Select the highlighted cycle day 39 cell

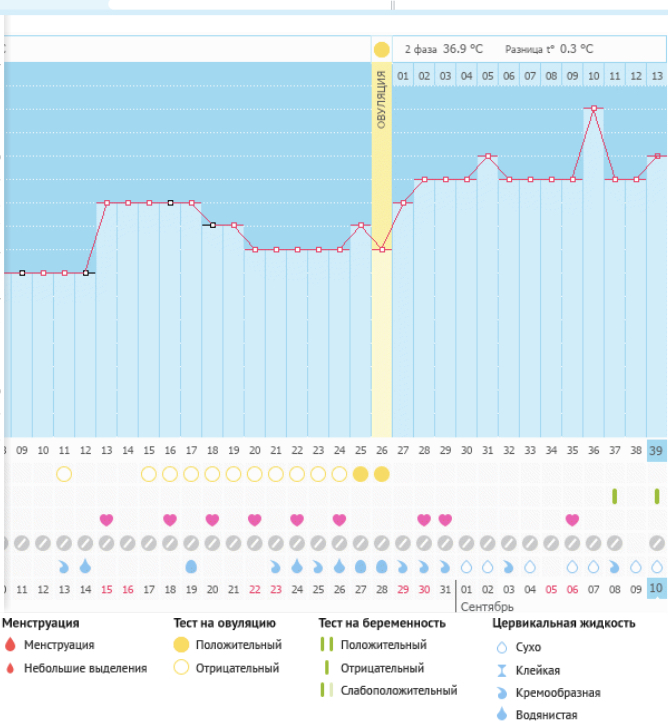pyautogui.click(x=657, y=450)
